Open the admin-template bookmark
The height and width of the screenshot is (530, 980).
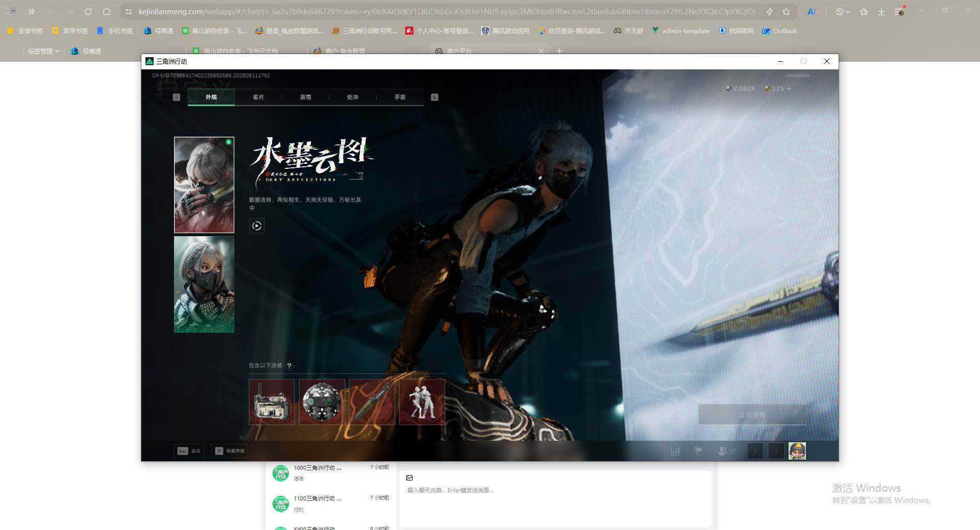point(680,31)
